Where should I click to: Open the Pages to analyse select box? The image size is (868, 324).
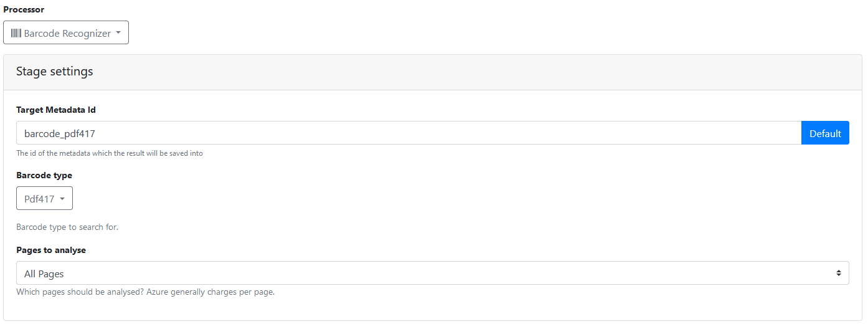432,273
